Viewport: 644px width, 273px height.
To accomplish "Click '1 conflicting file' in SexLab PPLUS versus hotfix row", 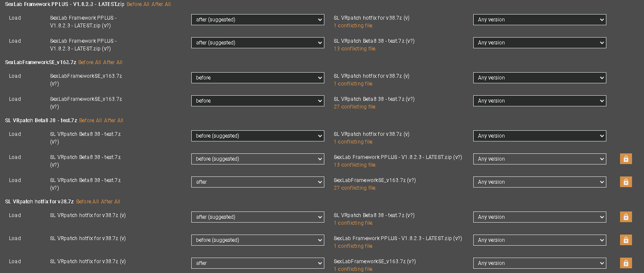I will click(353, 26).
